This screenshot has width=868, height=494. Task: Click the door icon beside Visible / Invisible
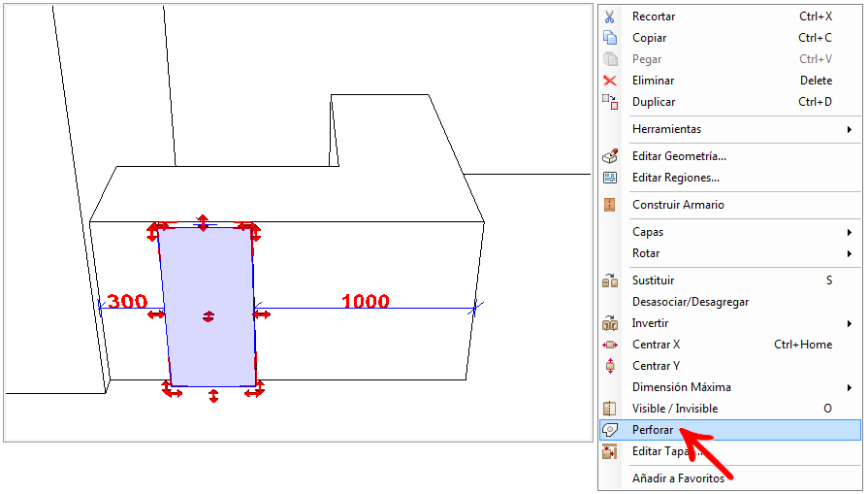click(609, 409)
